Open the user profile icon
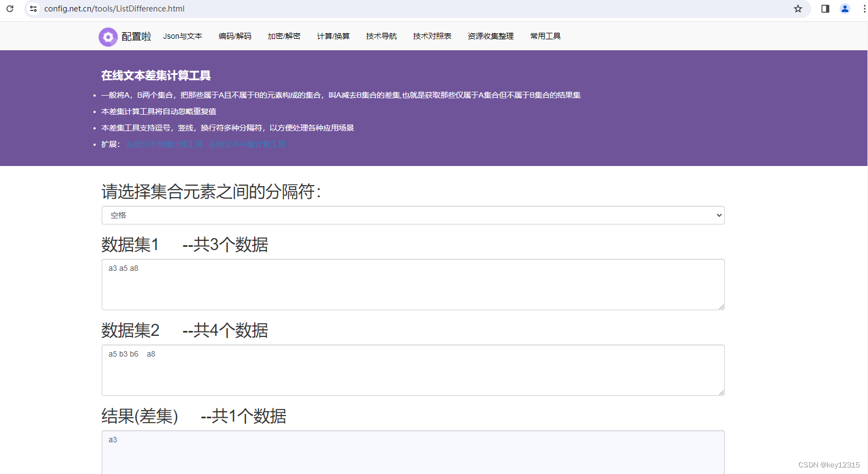The height and width of the screenshot is (474, 868). [845, 9]
